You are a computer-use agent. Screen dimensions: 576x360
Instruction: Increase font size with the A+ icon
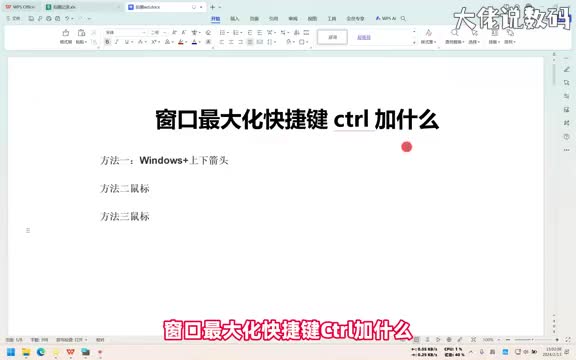(x=174, y=32)
